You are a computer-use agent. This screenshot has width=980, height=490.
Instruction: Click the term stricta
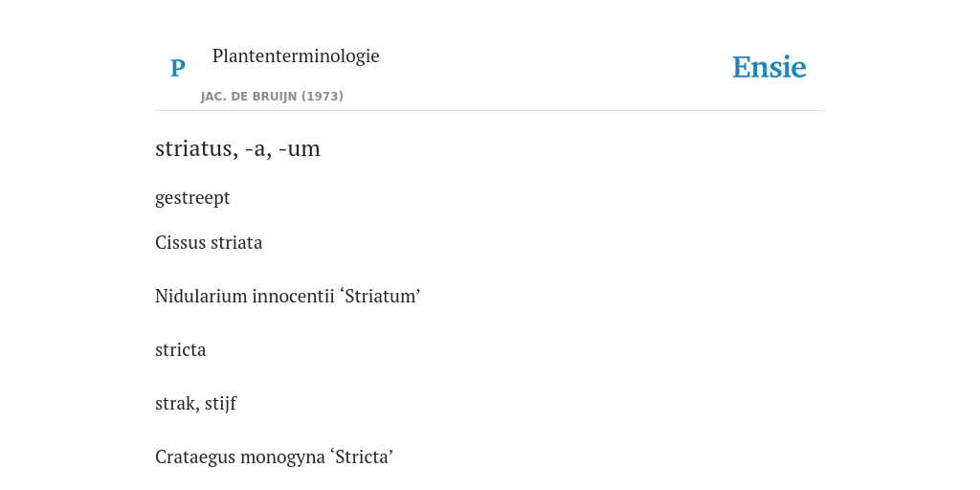pos(181,350)
